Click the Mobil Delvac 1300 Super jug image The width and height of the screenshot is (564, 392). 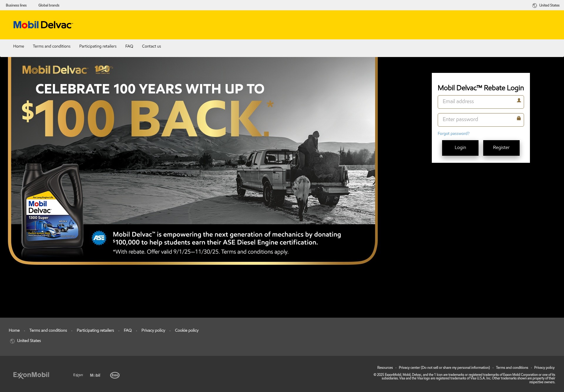point(52,206)
